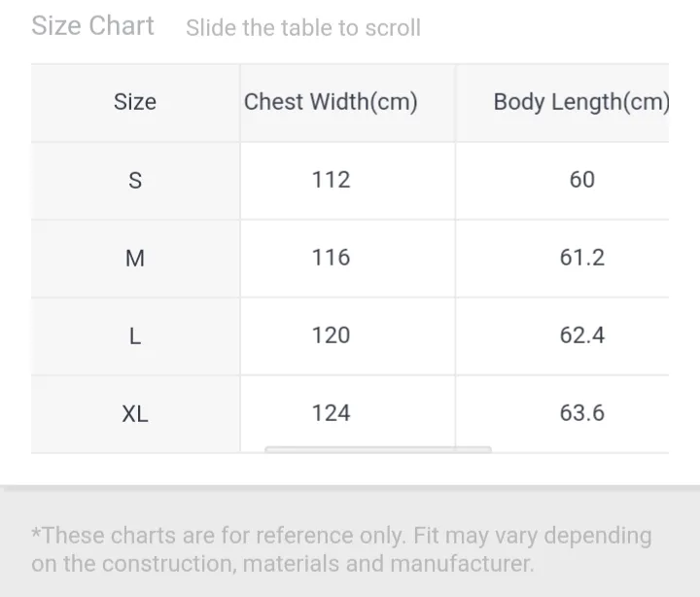
Task: Click the horizontal table scrollbar
Action: [378, 449]
